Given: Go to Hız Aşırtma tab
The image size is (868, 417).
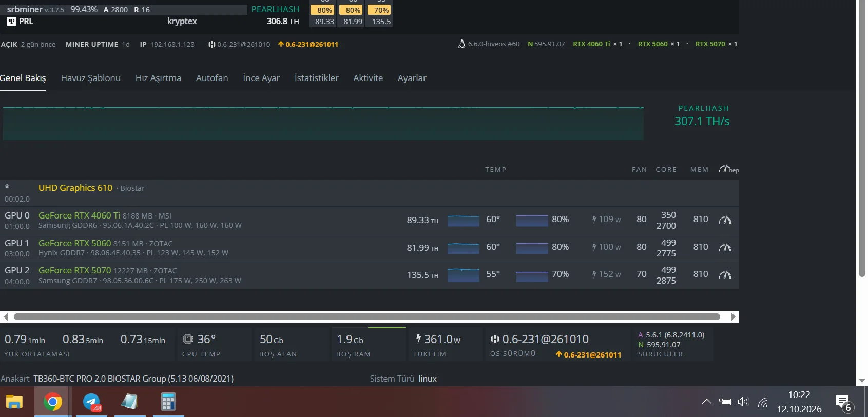Looking at the screenshot, I should pyautogui.click(x=158, y=78).
